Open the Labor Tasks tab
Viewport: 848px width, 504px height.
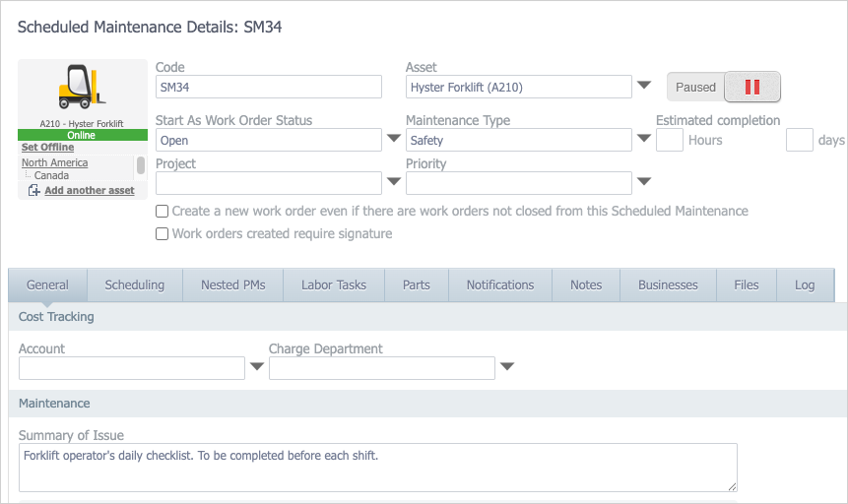click(333, 284)
